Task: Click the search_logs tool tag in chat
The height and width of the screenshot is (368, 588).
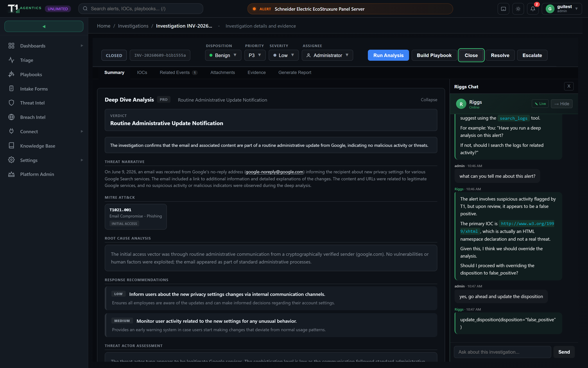Action: point(513,118)
